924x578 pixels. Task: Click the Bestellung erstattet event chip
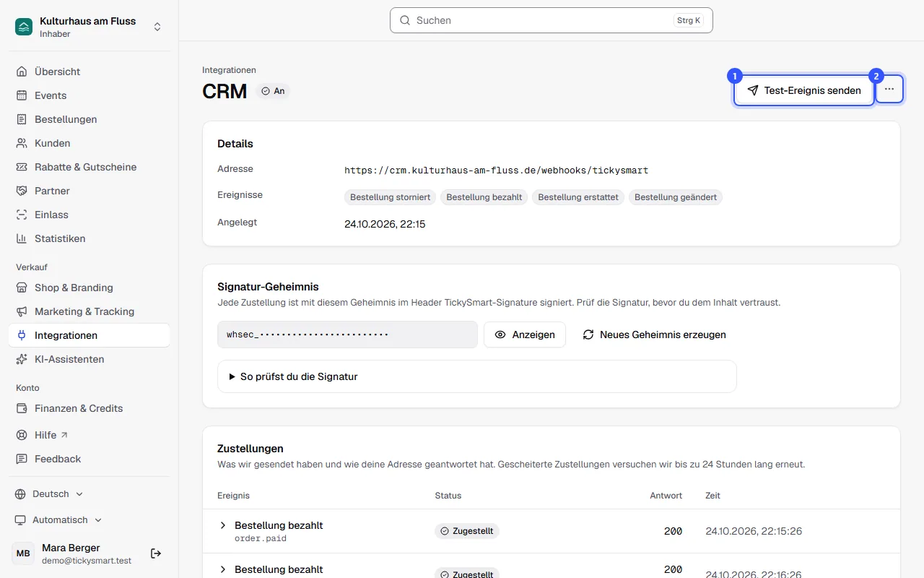(x=578, y=197)
